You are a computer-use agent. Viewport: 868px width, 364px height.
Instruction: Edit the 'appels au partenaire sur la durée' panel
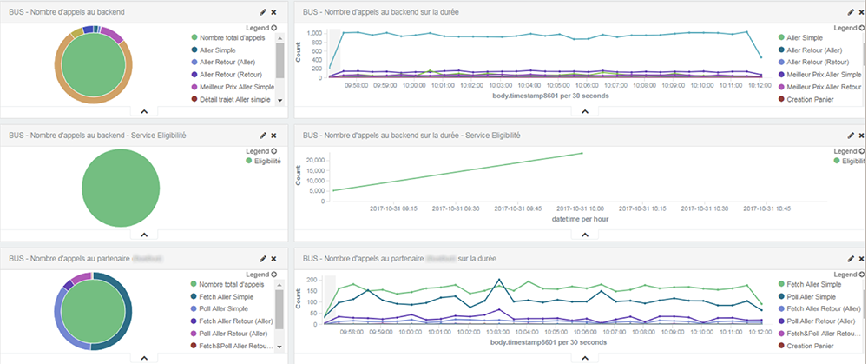(851, 259)
